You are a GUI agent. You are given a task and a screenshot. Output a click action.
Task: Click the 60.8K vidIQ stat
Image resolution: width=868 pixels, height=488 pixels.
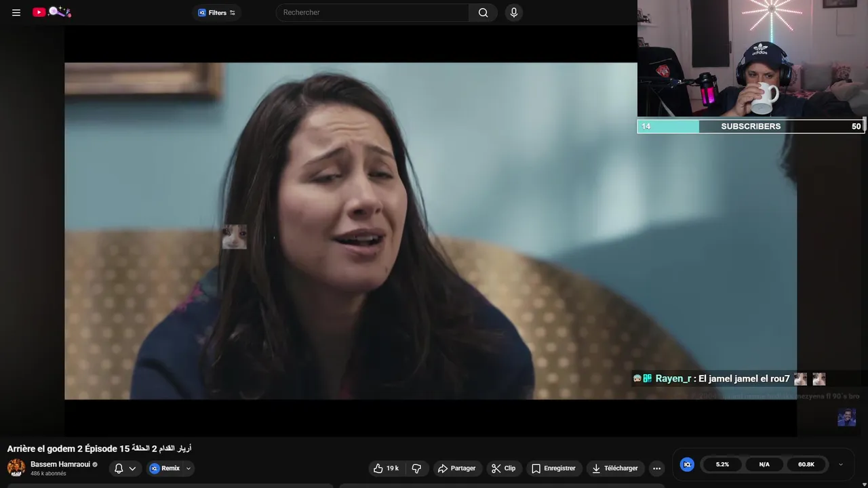806,464
